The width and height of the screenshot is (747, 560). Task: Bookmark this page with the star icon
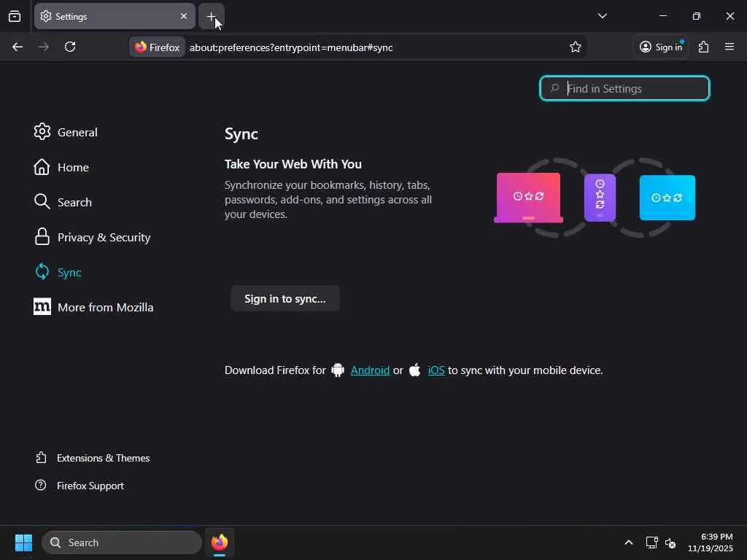(575, 47)
